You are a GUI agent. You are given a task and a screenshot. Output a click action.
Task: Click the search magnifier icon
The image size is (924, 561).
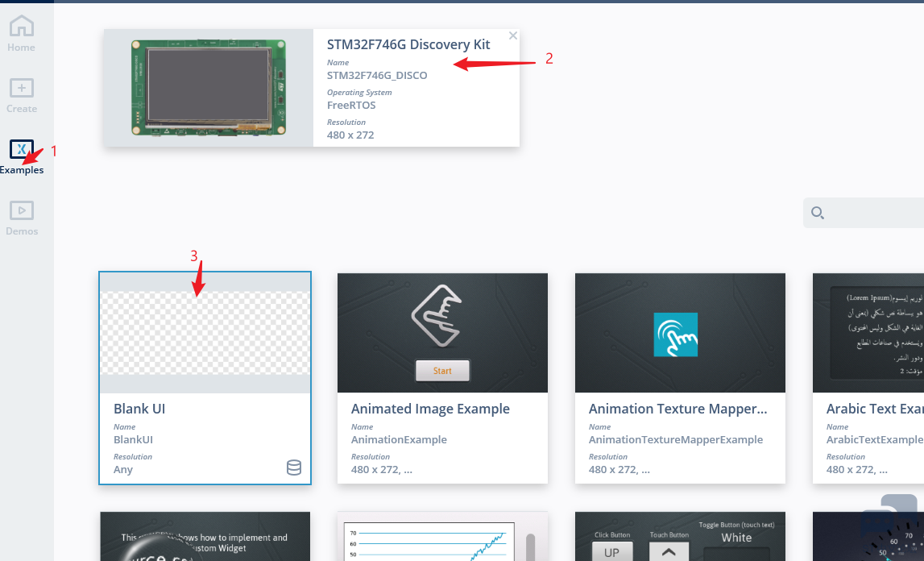[x=818, y=213]
